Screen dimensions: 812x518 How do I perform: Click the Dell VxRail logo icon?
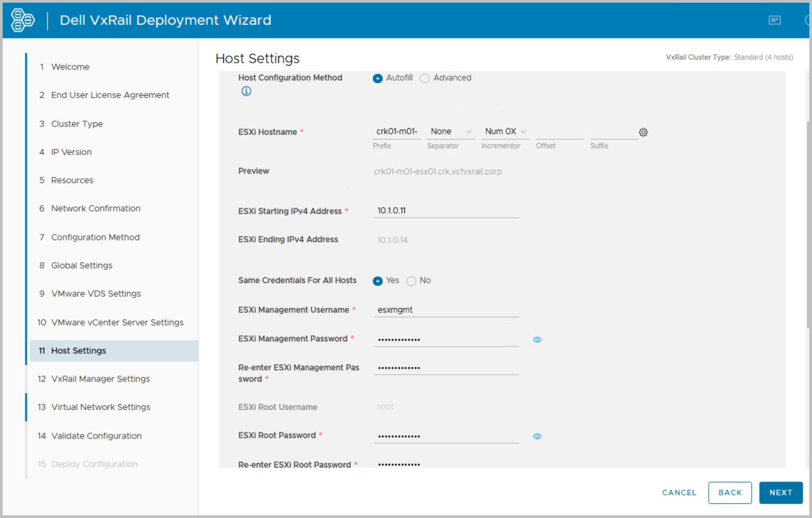22,20
